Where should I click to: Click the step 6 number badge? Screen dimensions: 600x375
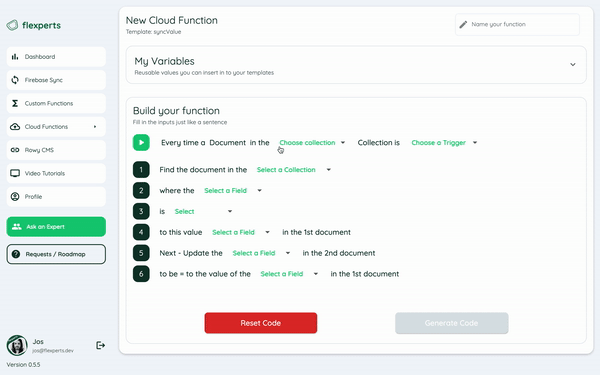[141, 274]
